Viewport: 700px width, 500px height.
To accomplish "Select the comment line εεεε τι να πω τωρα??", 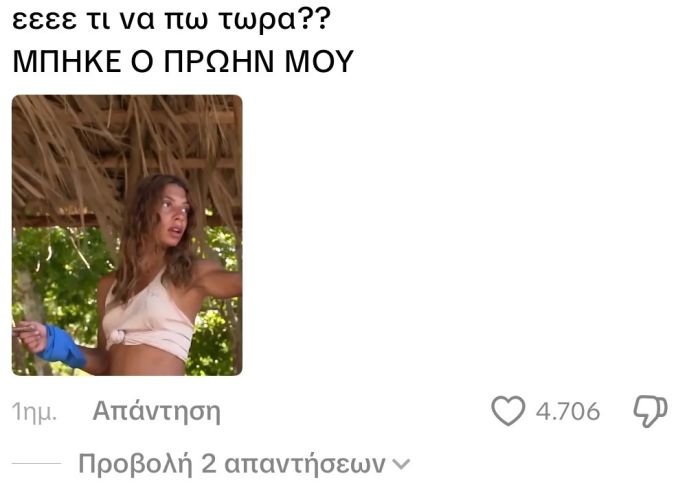I will [171, 20].
